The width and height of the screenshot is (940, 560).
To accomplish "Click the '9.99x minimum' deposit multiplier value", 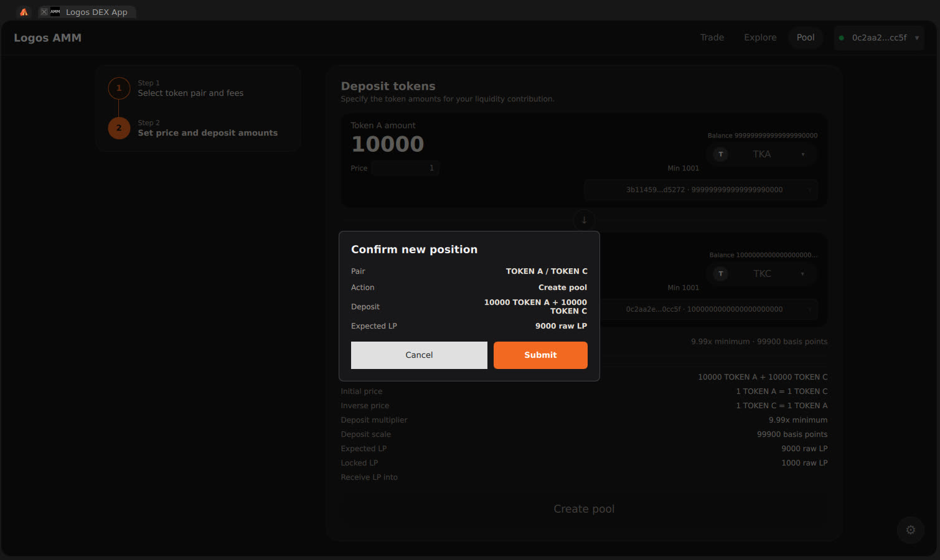I will coord(798,420).
